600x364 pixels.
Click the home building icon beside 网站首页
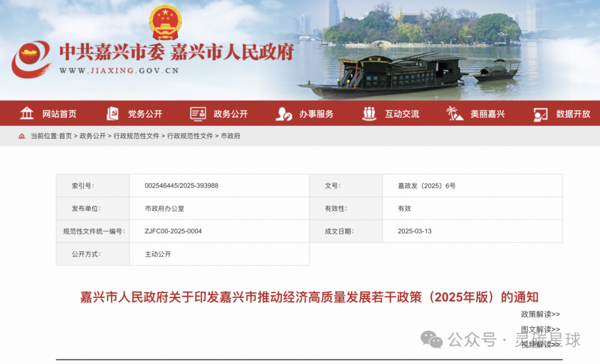[x=27, y=113]
